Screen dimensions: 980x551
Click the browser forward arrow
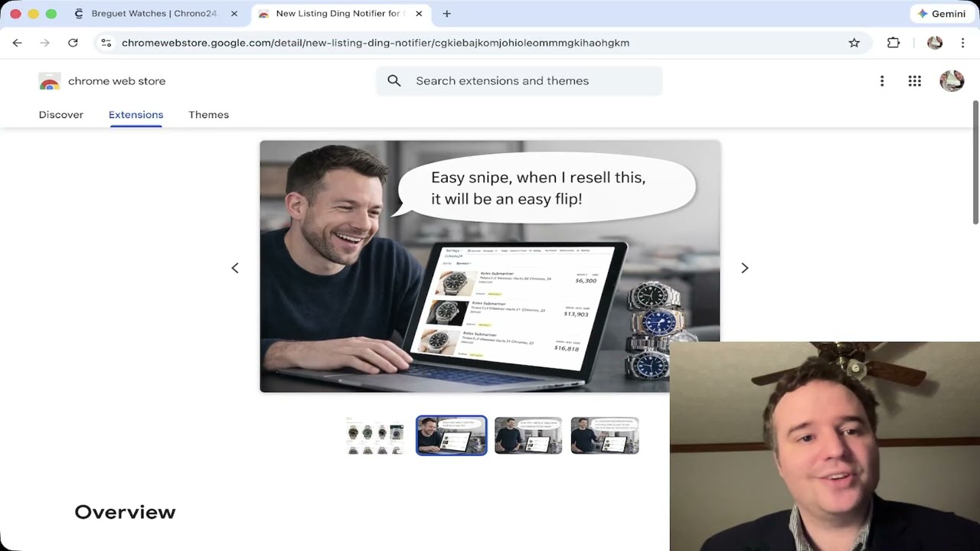coord(44,43)
